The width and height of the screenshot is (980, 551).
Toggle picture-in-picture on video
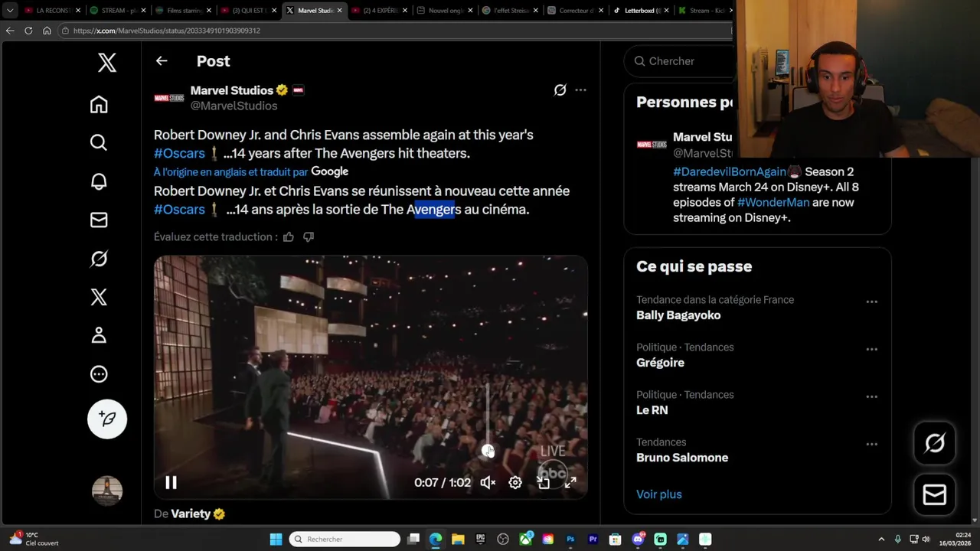point(544,482)
